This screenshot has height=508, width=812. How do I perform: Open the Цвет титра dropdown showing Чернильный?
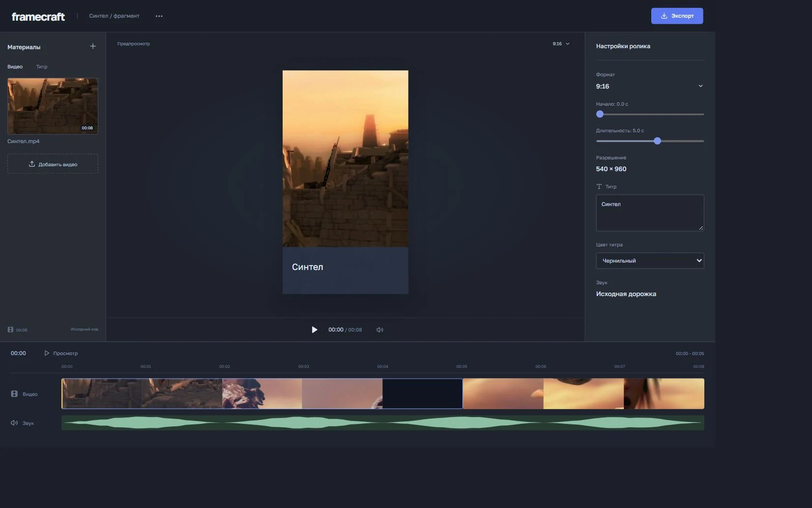tap(650, 261)
